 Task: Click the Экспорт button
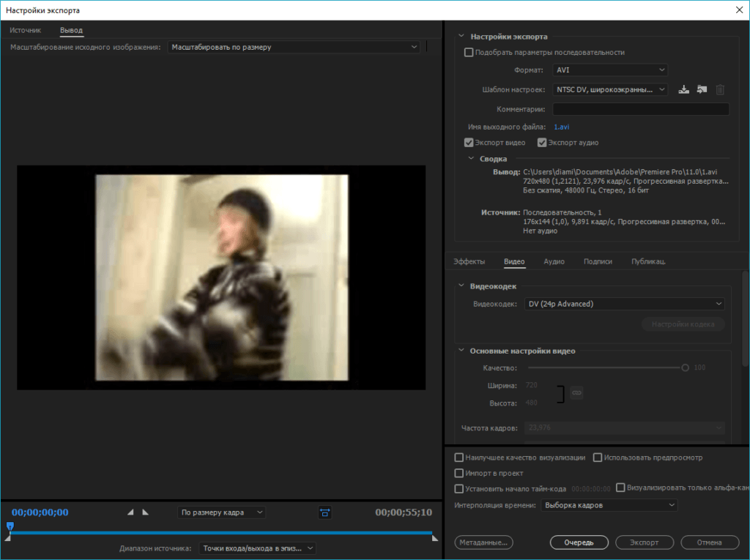pyautogui.click(x=645, y=542)
